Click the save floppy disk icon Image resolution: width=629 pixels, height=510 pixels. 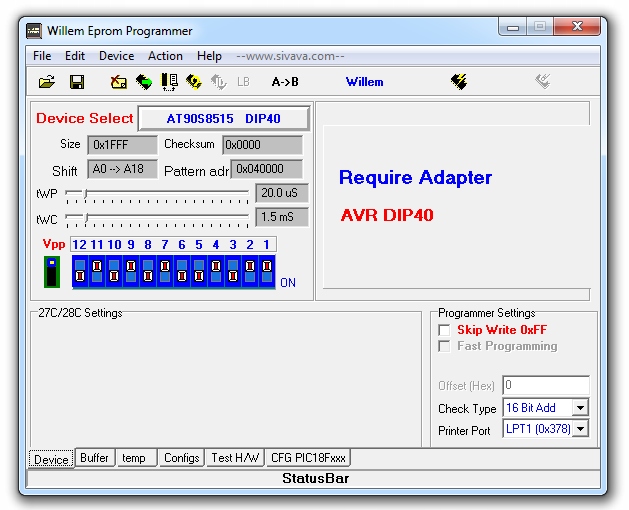[77, 82]
